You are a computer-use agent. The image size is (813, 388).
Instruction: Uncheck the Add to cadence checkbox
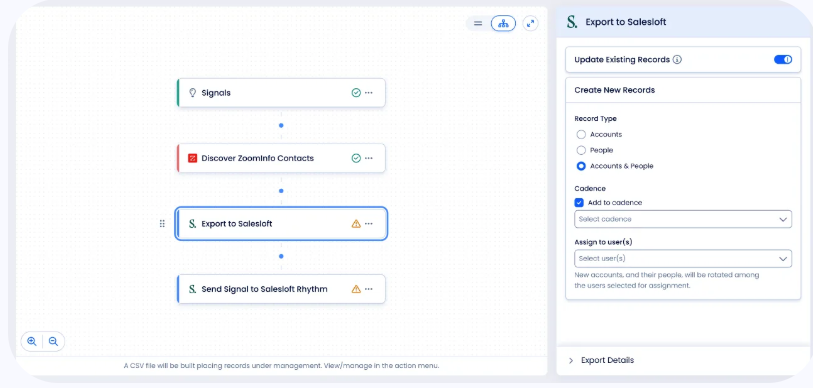580,203
